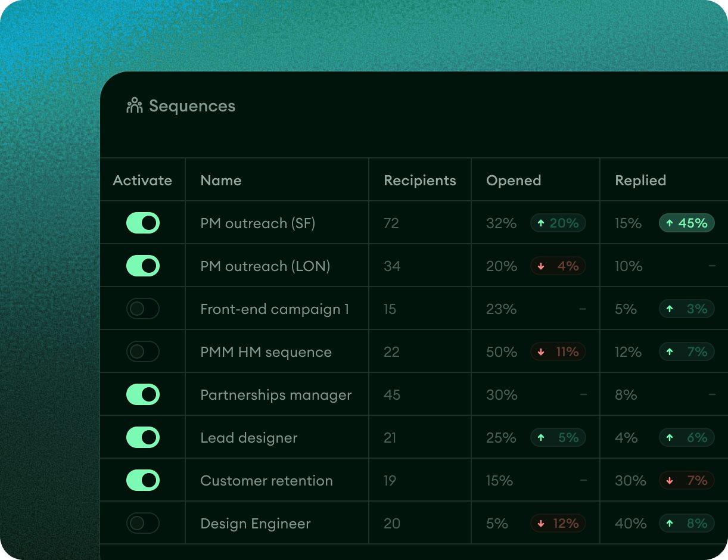
Task: Open the Lead designer sequence name
Action: pos(249,438)
